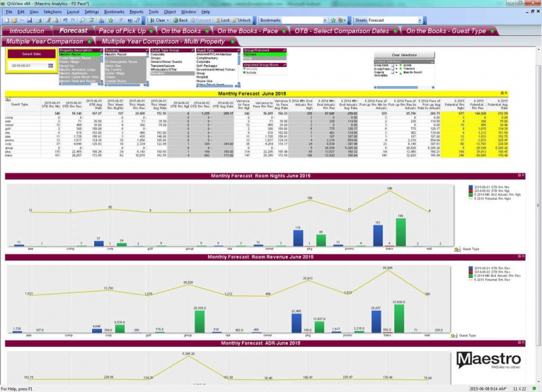Switch to Introduction sheet tab

coord(26,30)
